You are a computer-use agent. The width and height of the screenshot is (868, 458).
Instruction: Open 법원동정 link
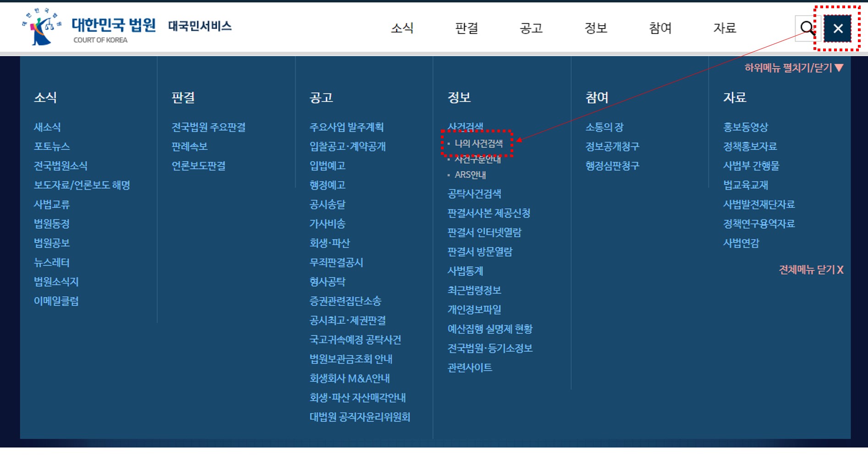pyautogui.click(x=52, y=224)
